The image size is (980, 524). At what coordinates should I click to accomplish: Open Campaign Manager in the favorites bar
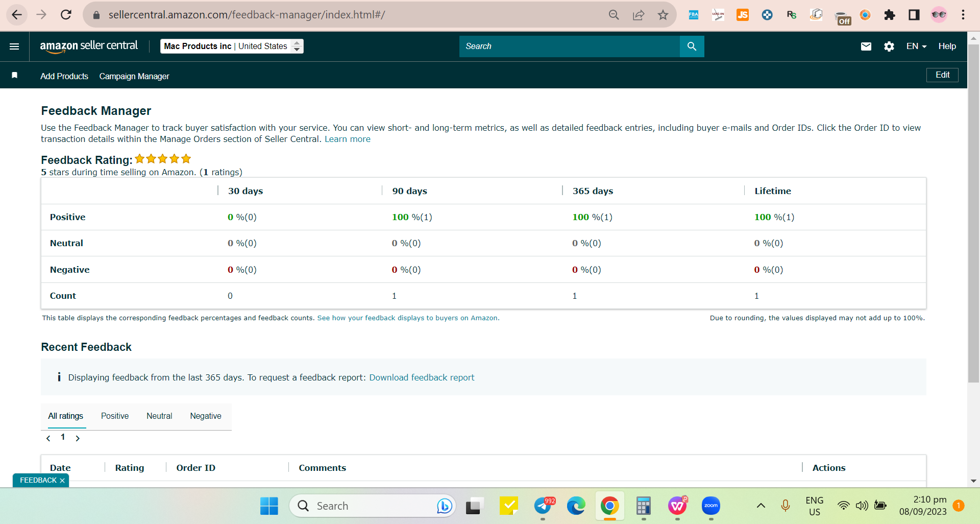tap(134, 76)
